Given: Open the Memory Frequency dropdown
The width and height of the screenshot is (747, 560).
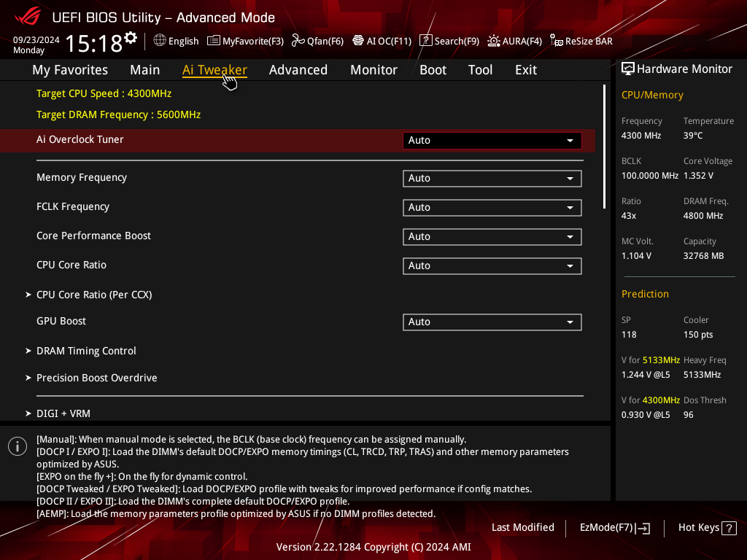Looking at the screenshot, I should pos(492,179).
